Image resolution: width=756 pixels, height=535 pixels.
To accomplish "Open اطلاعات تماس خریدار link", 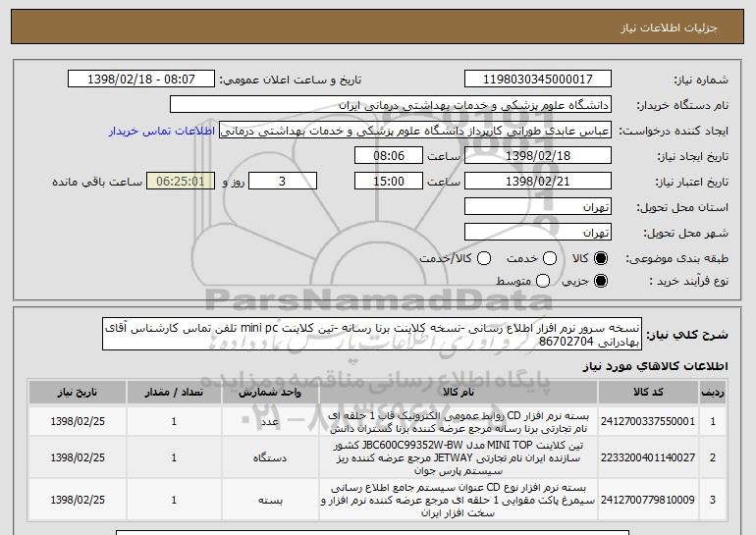I will (162, 132).
